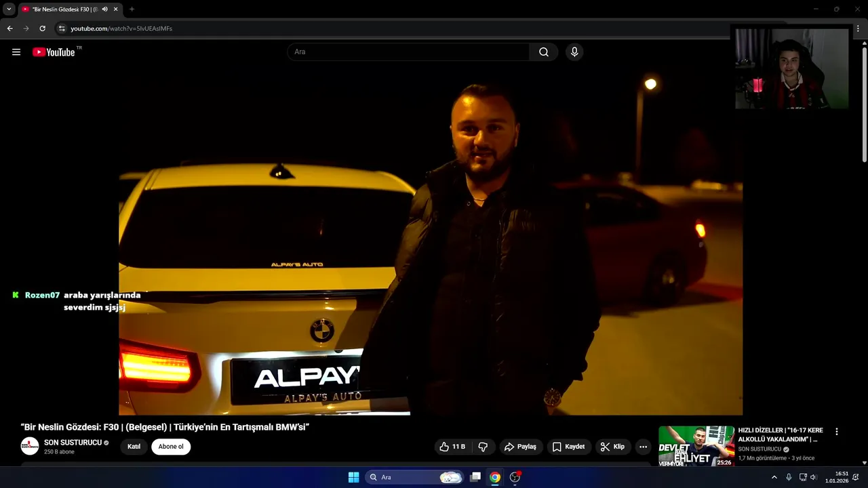Viewport: 868px width, 488px height.
Task: Click the Rozen07 chat message overlay
Action: [x=77, y=301]
